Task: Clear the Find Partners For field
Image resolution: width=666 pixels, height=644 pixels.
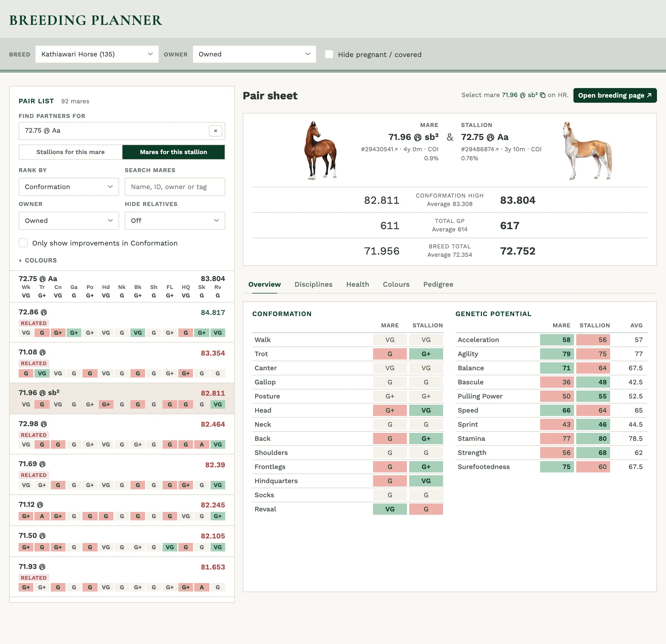Action: click(x=215, y=131)
